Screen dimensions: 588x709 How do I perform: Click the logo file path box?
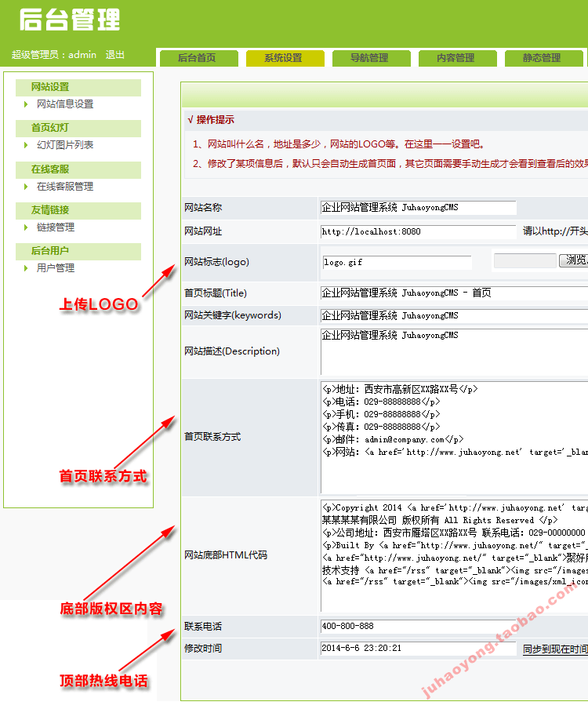coord(525,261)
